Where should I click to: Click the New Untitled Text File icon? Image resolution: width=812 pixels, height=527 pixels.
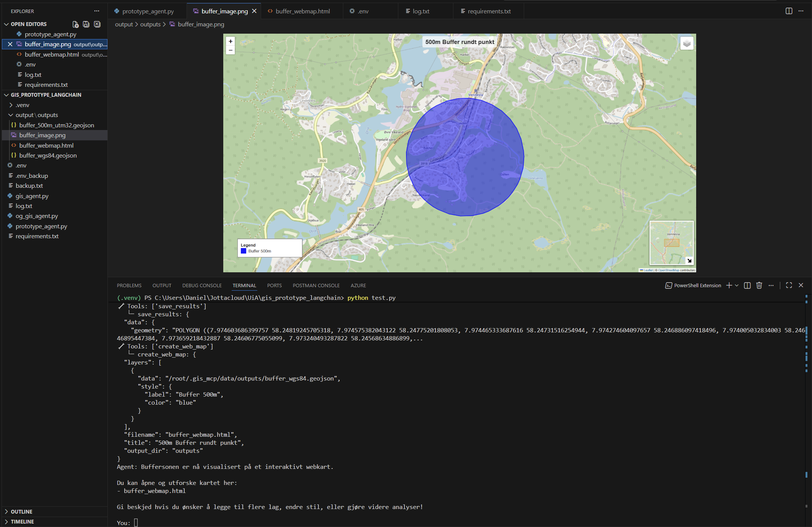point(75,24)
